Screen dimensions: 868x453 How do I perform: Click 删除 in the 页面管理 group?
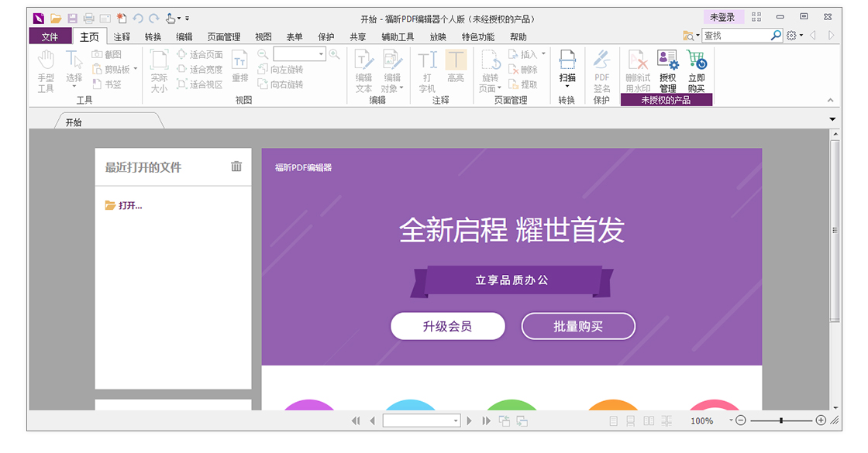[523, 69]
